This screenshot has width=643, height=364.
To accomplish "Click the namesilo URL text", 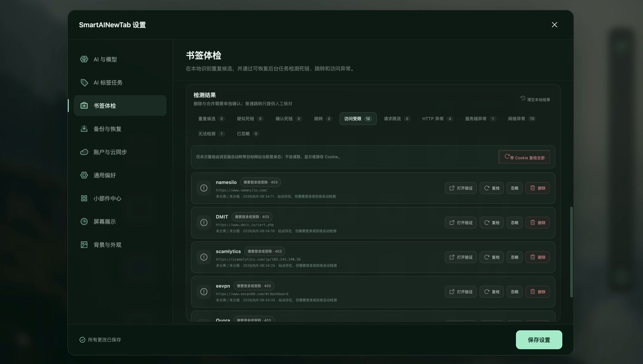I will pos(242,190).
